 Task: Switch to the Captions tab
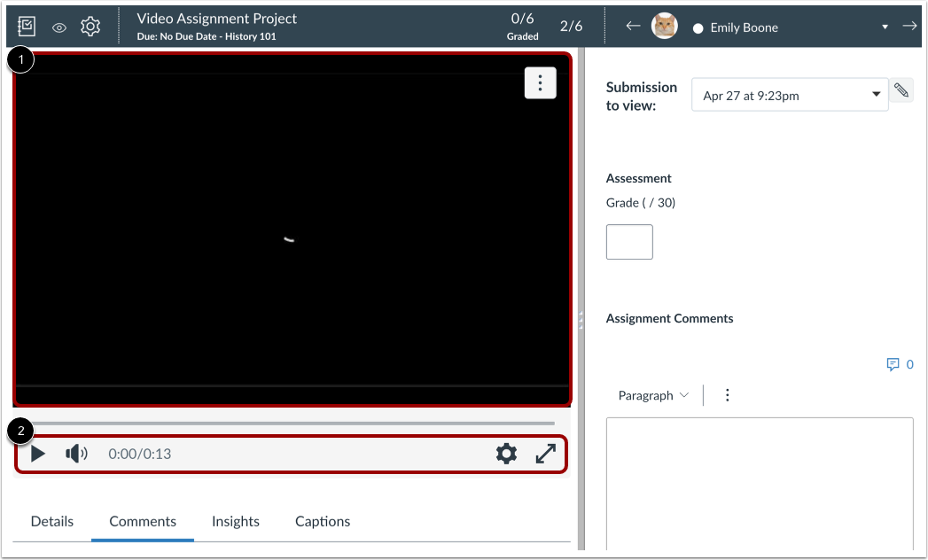323,522
